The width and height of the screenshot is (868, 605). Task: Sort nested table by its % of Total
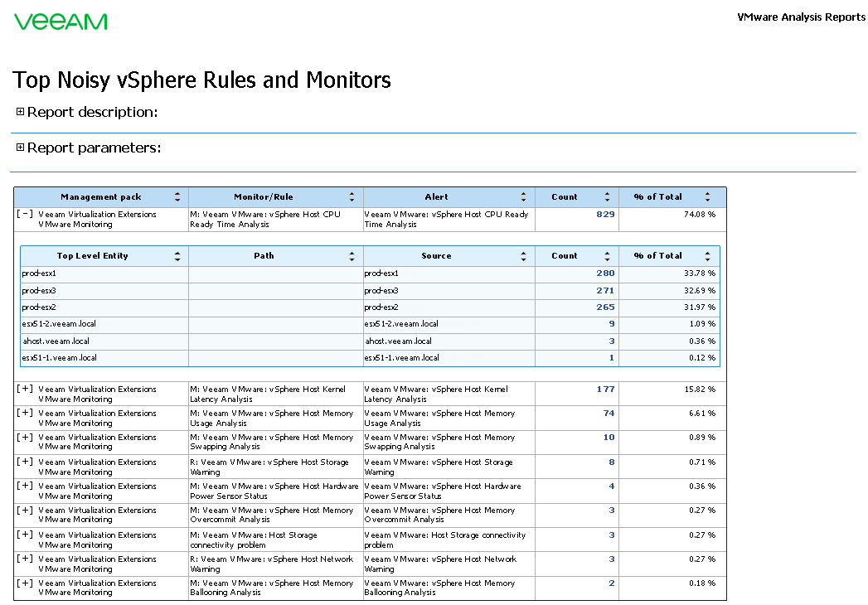coord(707,256)
